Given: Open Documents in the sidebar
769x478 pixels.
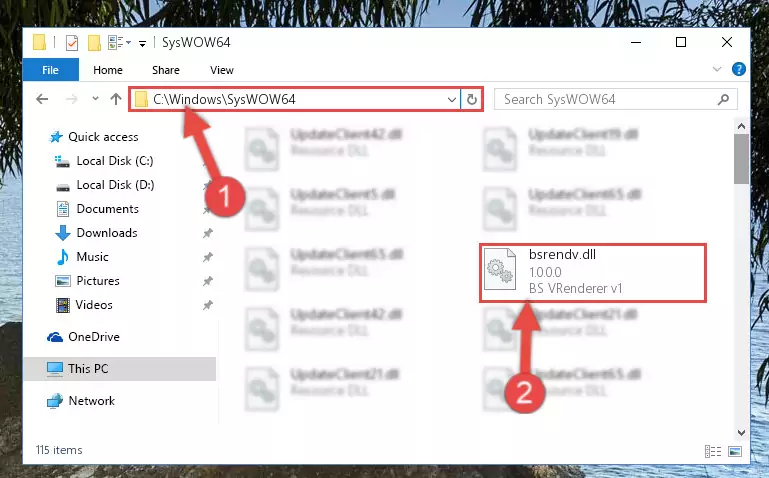Looking at the screenshot, I should [107, 209].
